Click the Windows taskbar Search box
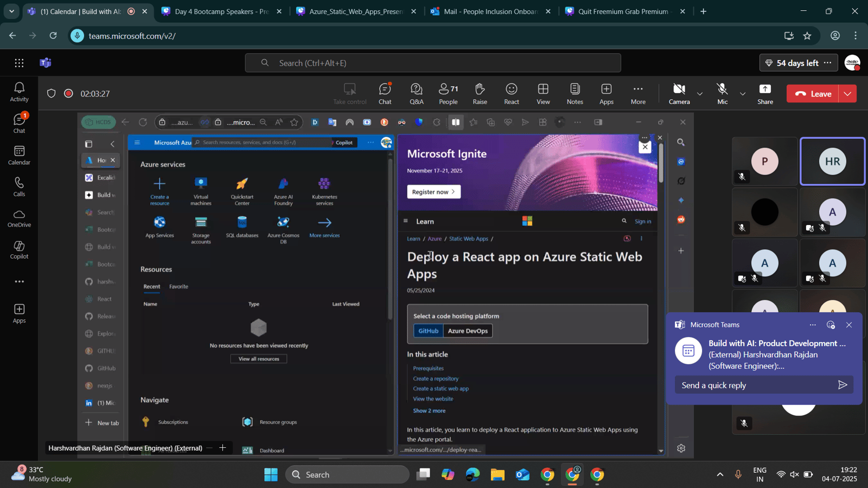Viewport: 868px width, 488px height. click(x=347, y=474)
